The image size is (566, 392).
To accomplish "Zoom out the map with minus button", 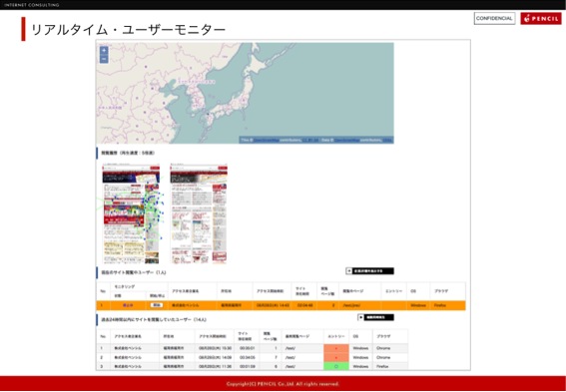I will [x=104, y=59].
